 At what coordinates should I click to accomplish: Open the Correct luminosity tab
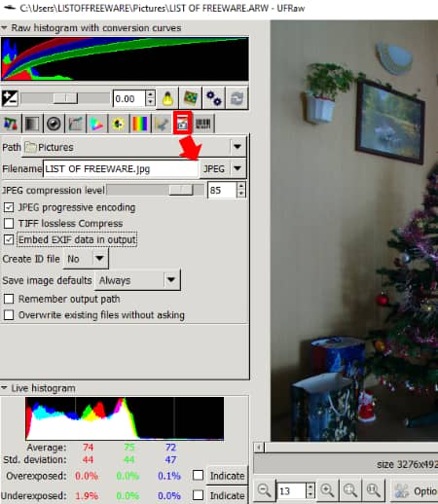tap(118, 124)
